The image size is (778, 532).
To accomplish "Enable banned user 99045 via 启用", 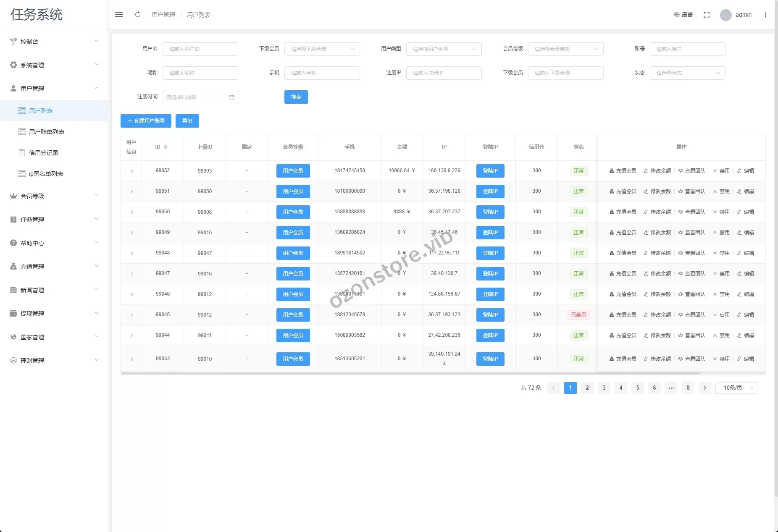I will [721, 315].
